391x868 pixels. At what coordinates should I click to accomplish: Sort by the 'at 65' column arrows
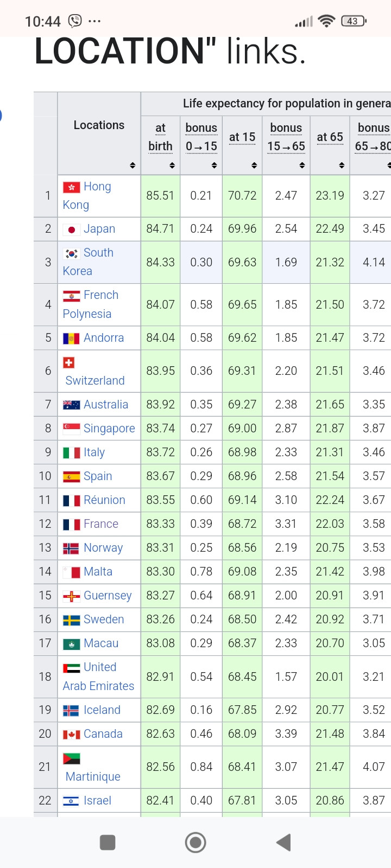(x=342, y=165)
